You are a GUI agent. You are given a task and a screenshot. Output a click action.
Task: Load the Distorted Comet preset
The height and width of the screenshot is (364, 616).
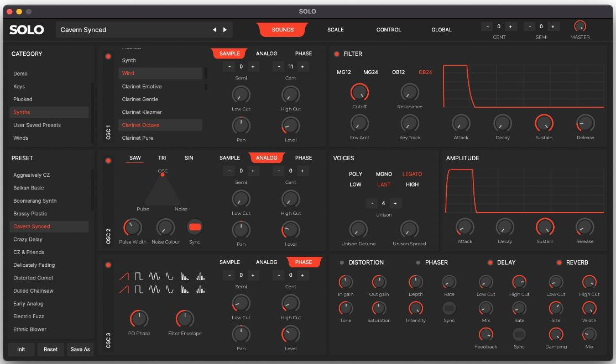(49, 278)
